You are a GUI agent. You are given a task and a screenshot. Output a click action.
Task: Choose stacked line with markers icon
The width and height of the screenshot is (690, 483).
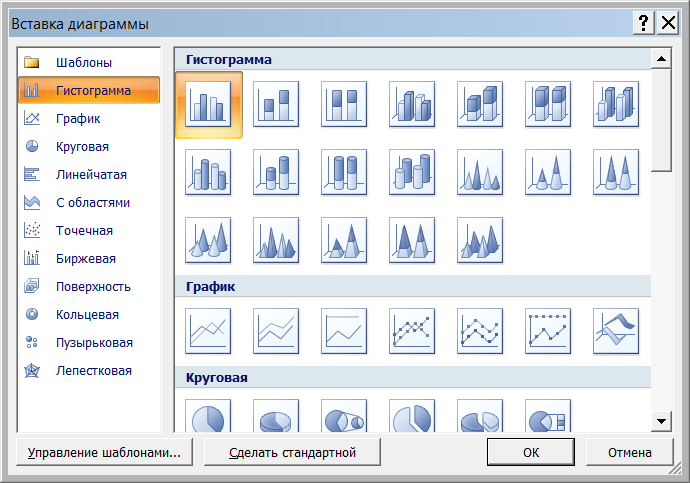pos(480,331)
